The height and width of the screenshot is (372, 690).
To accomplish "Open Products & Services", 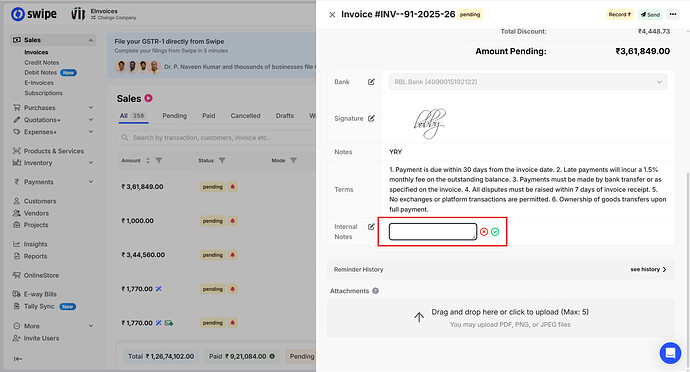I will click(x=54, y=151).
